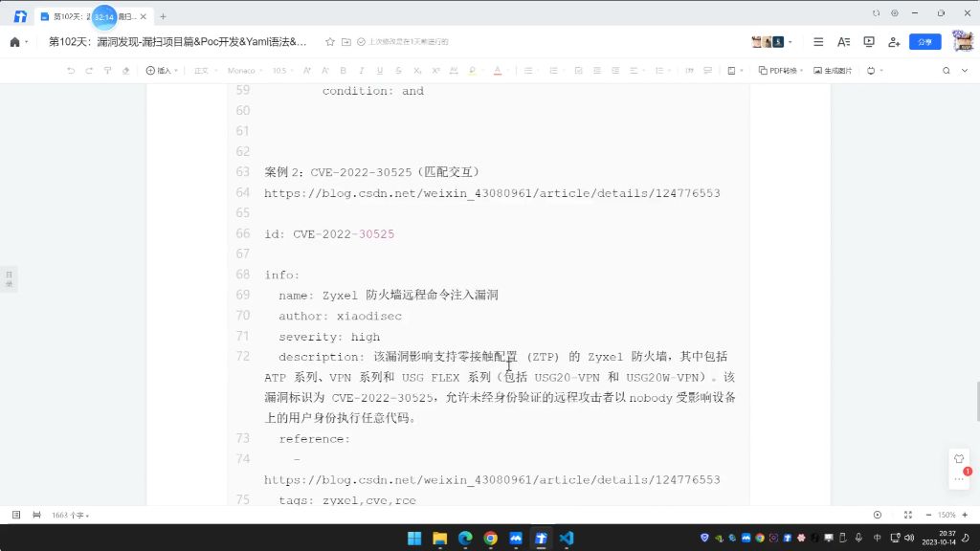Viewport: 980px width, 551px height.
Task: Star this document as favorite
Action: [x=330, y=42]
